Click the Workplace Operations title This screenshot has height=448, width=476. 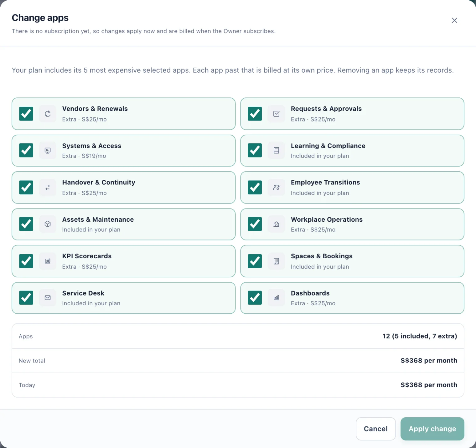pyautogui.click(x=327, y=219)
